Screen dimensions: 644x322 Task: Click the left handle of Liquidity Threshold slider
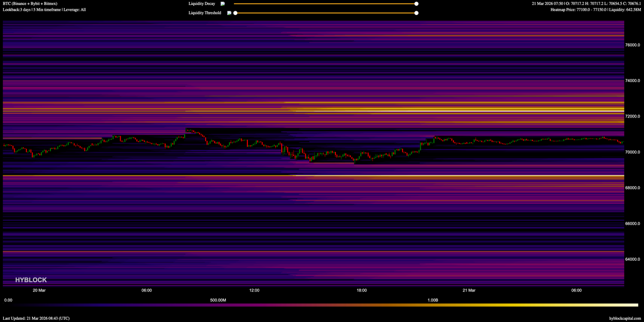tap(235, 13)
